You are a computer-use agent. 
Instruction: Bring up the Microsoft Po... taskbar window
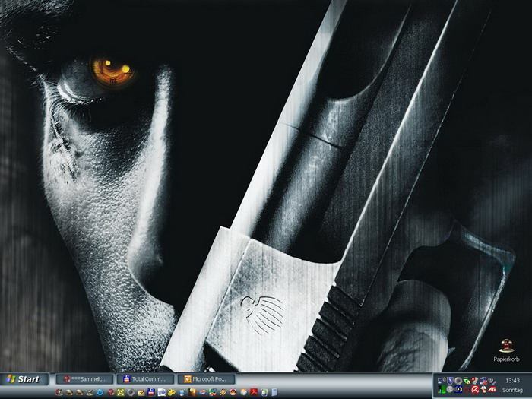pyautogui.click(x=206, y=379)
